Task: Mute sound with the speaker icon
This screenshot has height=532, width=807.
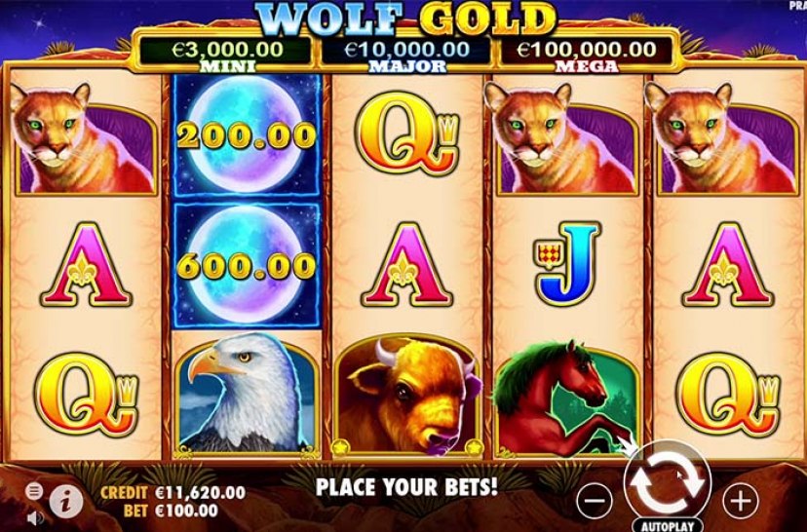Action: point(34,517)
